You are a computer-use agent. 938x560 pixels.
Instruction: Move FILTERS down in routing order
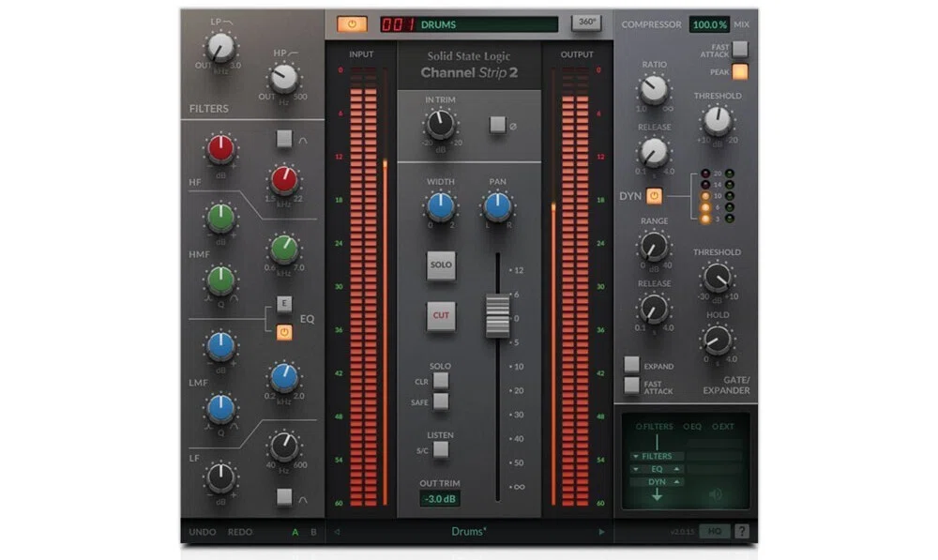pos(636,457)
